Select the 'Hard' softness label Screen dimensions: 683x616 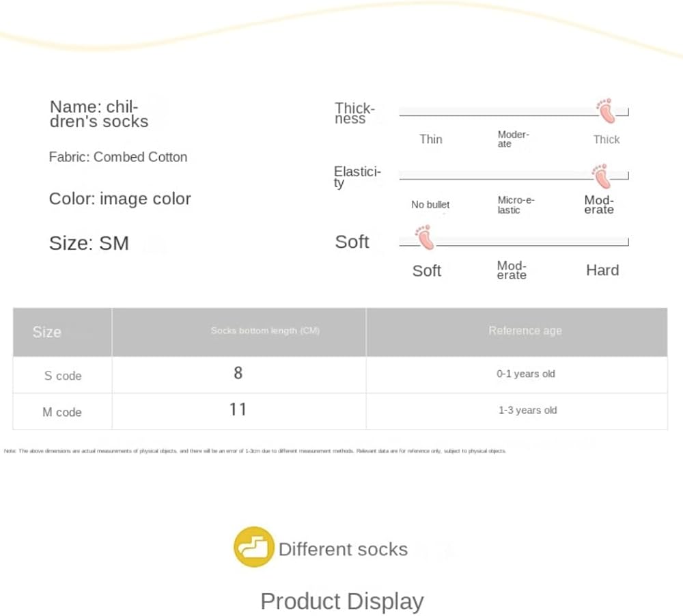click(602, 270)
